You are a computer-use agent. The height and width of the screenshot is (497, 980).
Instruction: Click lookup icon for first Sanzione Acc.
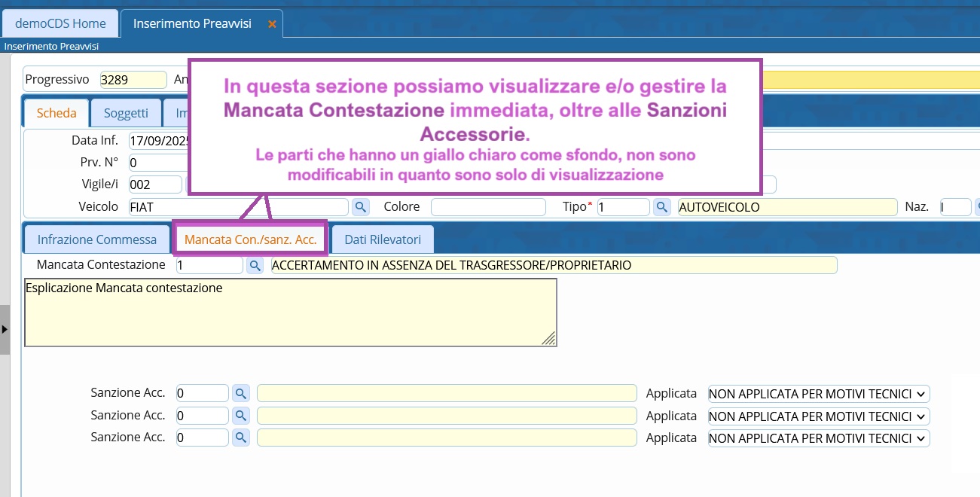(x=240, y=393)
